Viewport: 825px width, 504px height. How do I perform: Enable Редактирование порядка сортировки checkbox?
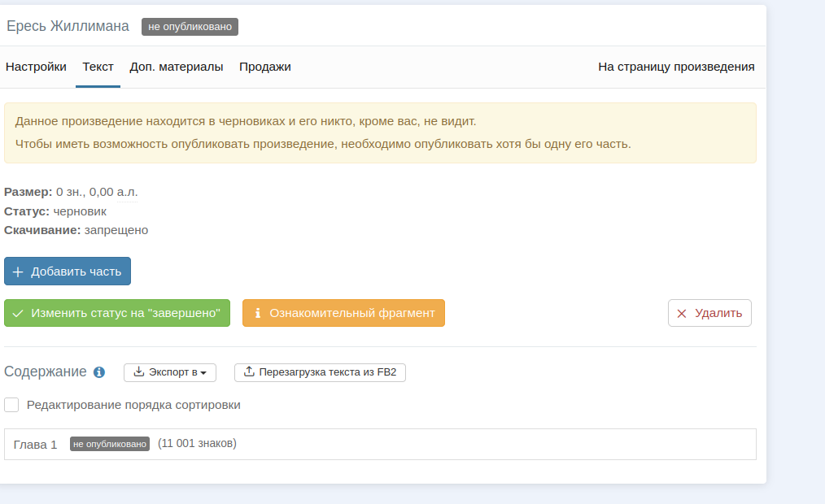11,405
